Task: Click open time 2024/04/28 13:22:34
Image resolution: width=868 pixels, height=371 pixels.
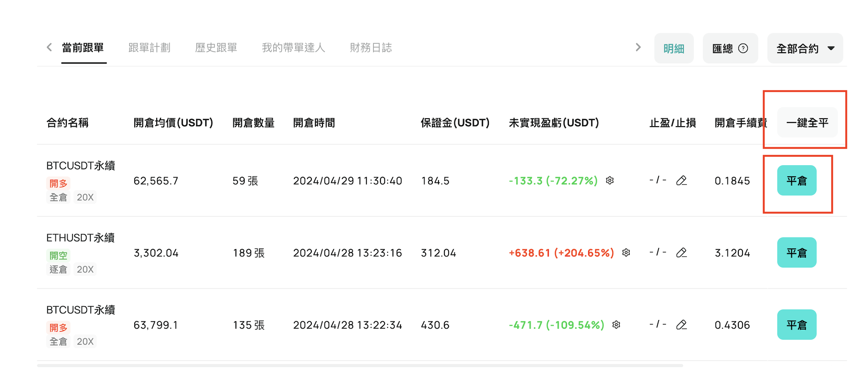Action: click(x=347, y=325)
